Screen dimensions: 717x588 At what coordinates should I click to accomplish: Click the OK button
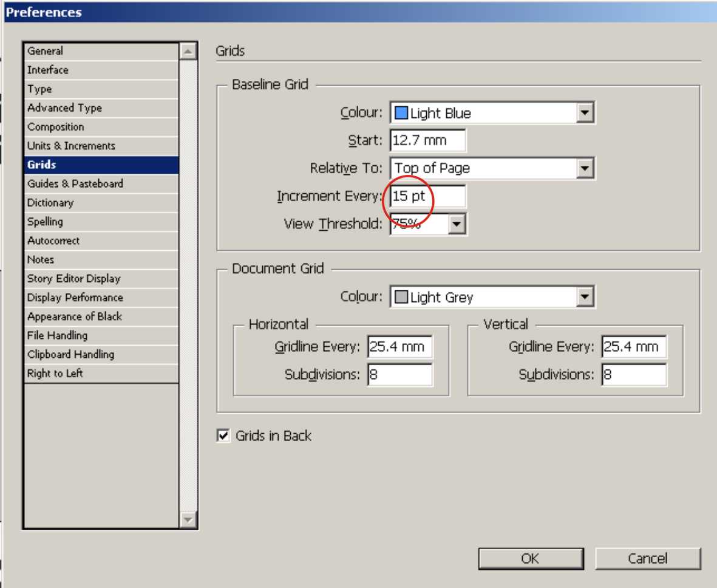tap(531, 559)
